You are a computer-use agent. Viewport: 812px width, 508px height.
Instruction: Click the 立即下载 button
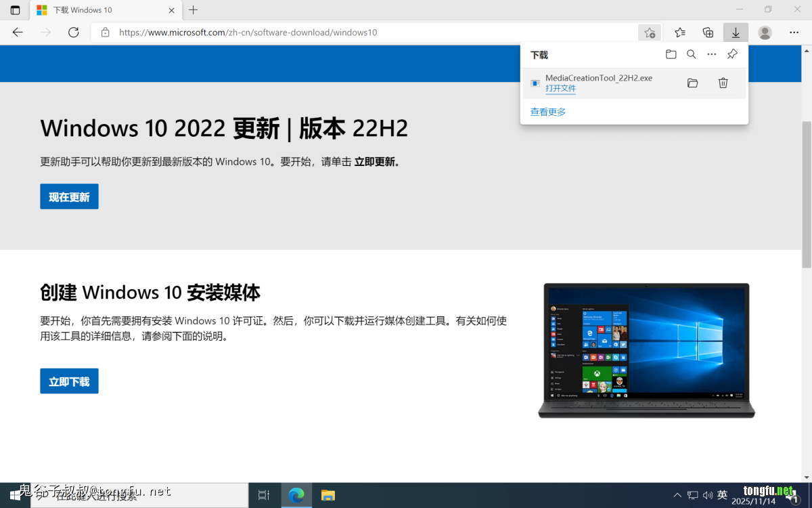69,381
